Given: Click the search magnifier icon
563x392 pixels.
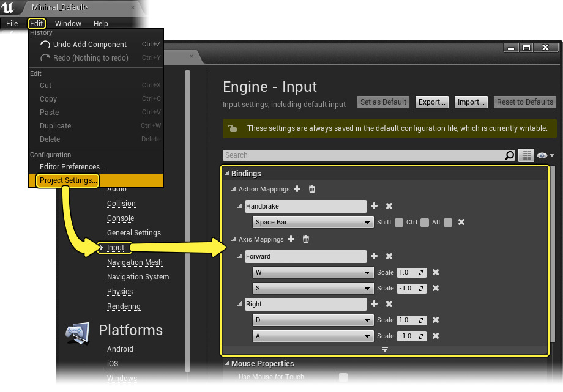Looking at the screenshot, I should click(510, 155).
